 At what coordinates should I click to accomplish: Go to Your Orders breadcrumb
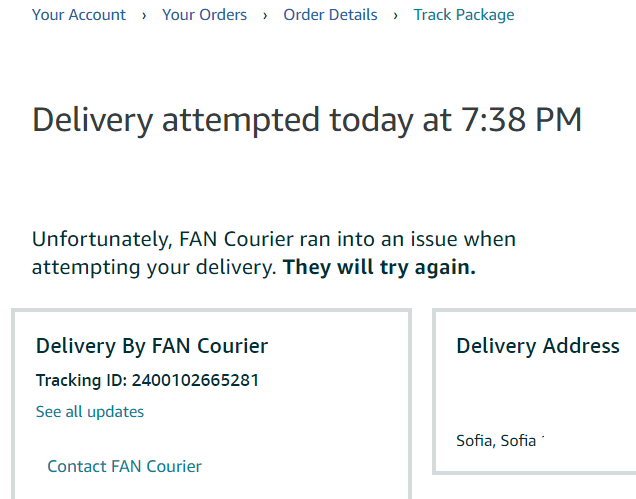(204, 15)
